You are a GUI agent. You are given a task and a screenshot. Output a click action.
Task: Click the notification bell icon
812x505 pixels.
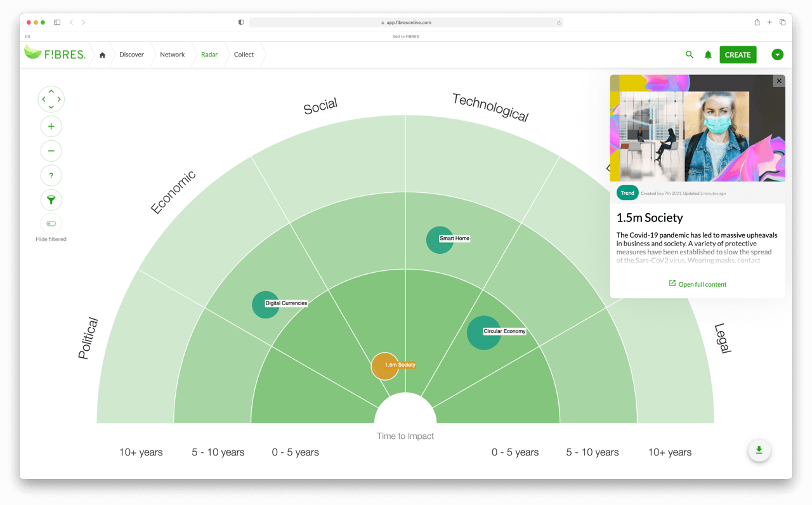coord(708,55)
